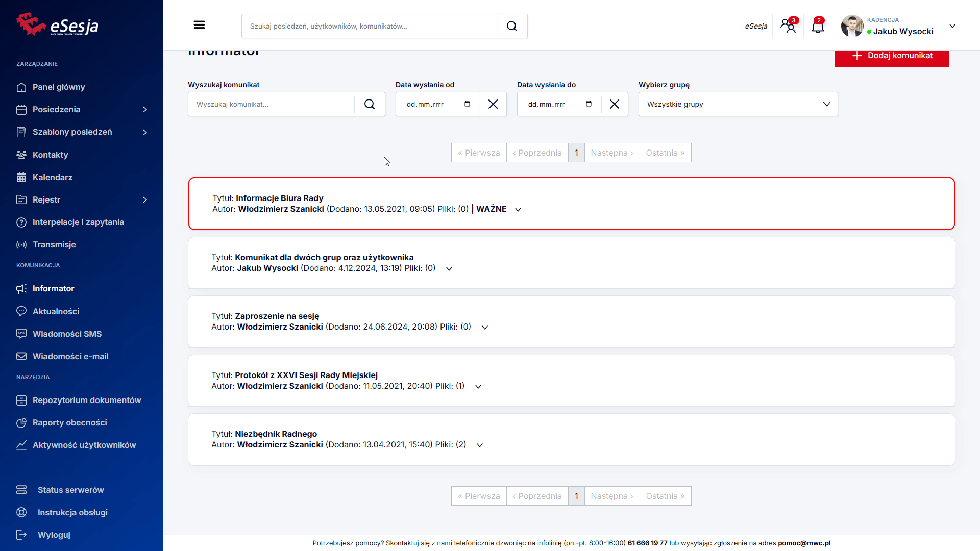This screenshot has width=980, height=551.
Task: Open the users icon with badge 3
Action: pyautogui.click(x=789, y=26)
